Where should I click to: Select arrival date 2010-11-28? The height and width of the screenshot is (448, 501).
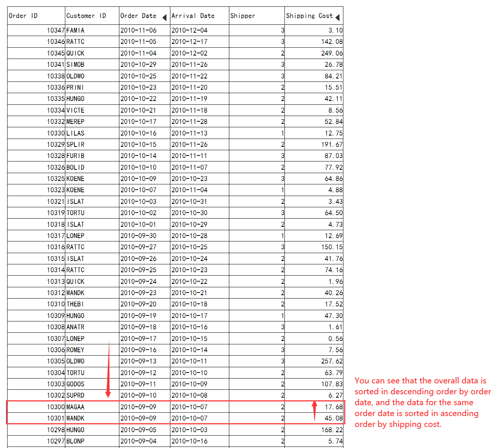(200, 122)
